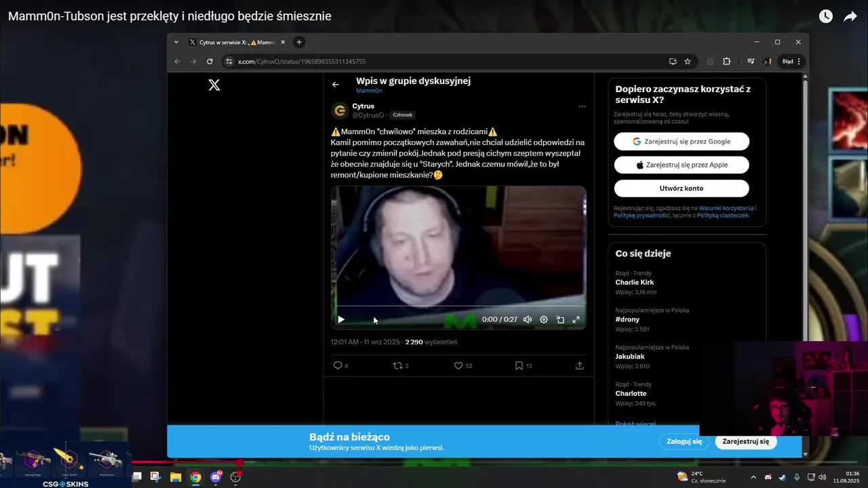This screenshot has width=868, height=488.
Task: Open the Cytrus display name link
Action: click(363, 106)
